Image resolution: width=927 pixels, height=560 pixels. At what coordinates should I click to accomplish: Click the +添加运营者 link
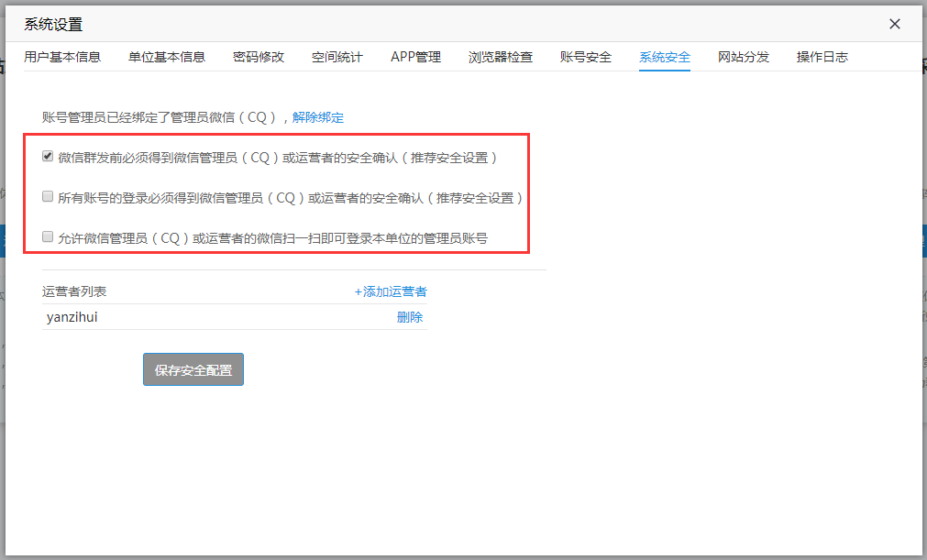pos(391,291)
